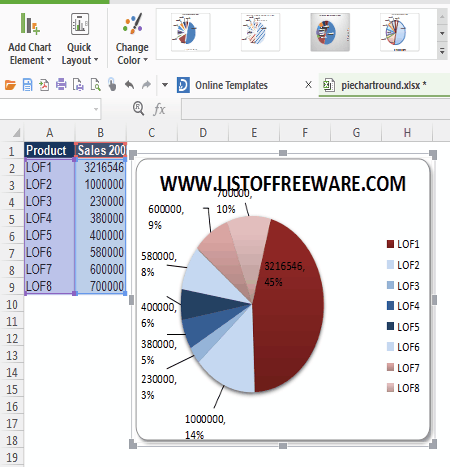This screenshot has width=450, height=467.
Task: Close the Online Templates tab
Action: coord(309,85)
